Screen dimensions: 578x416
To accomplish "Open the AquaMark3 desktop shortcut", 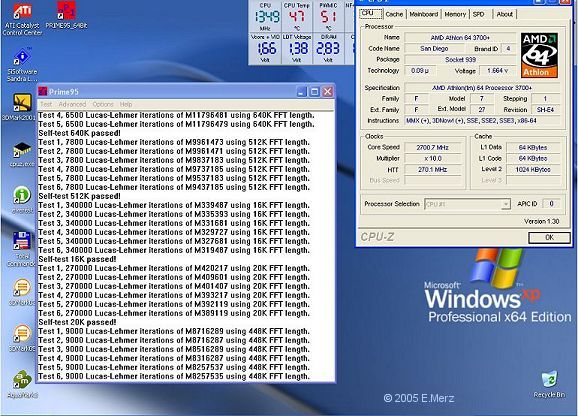I will click(22, 384).
